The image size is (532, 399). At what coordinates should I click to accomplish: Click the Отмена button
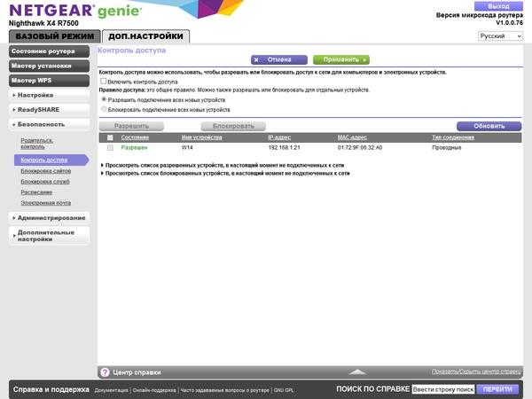pos(279,59)
